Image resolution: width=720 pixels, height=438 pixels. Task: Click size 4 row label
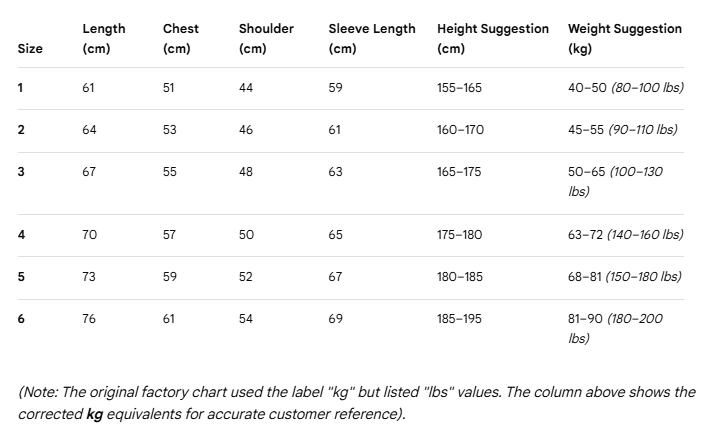coord(21,235)
